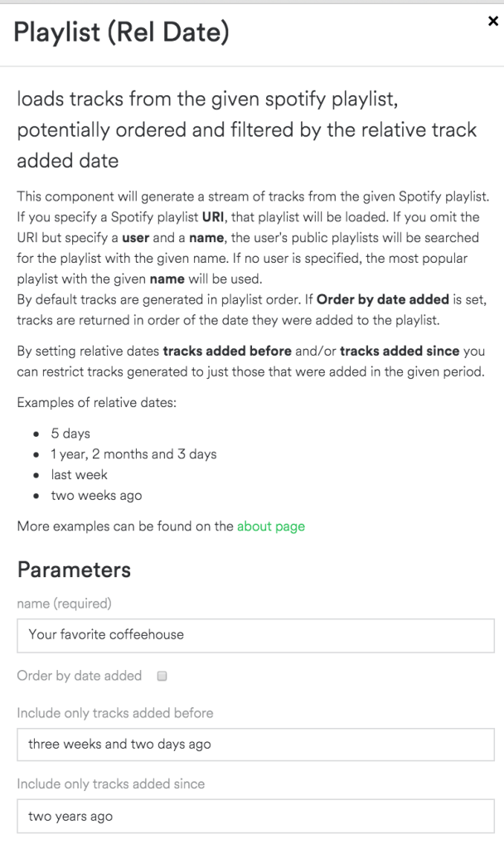The width and height of the screenshot is (504, 849).
Task: Click the 'Playlist (Rel Date)' dialog title
Action: click(121, 32)
